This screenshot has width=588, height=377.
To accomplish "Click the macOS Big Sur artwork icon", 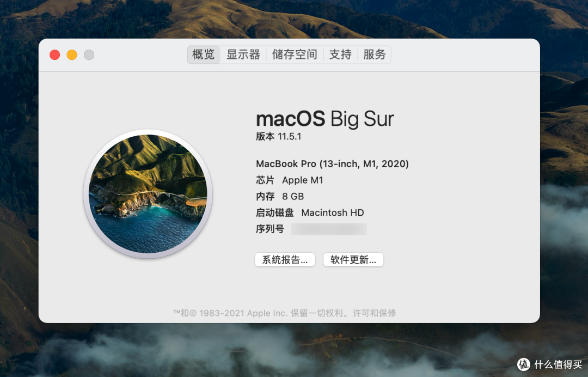I will (148, 193).
